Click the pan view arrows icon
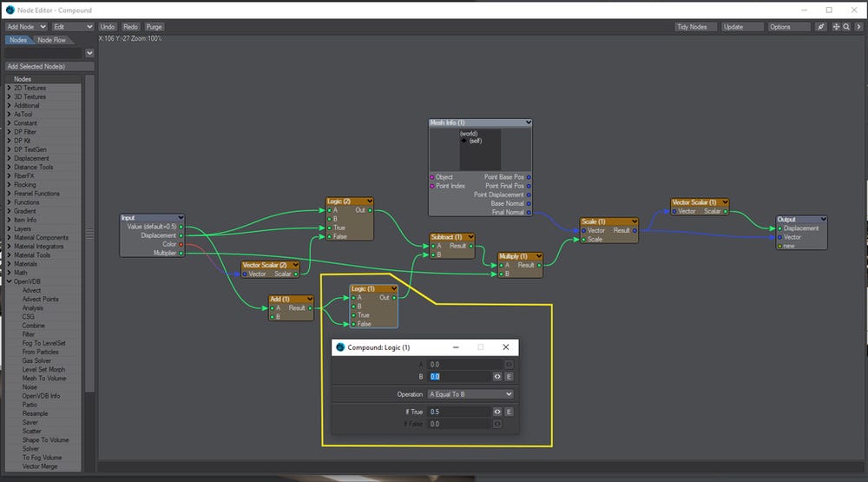The height and width of the screenshot is (482, 868). coord(836,27)
